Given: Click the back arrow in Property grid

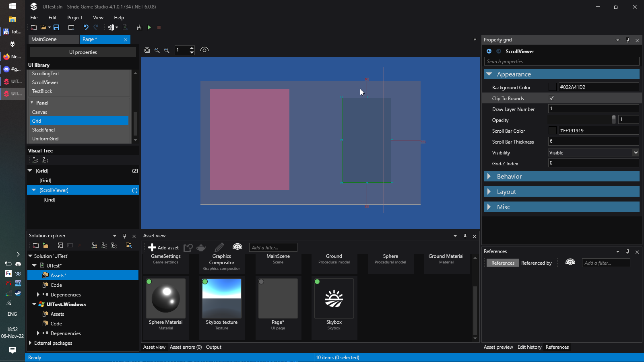Looking at the screenshot, I should pos(489,51).
